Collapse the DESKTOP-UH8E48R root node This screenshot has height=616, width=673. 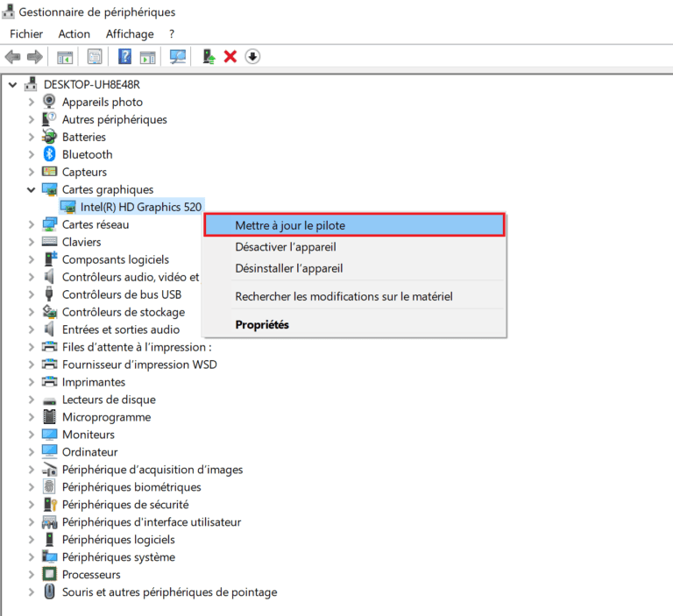(13, 85)
